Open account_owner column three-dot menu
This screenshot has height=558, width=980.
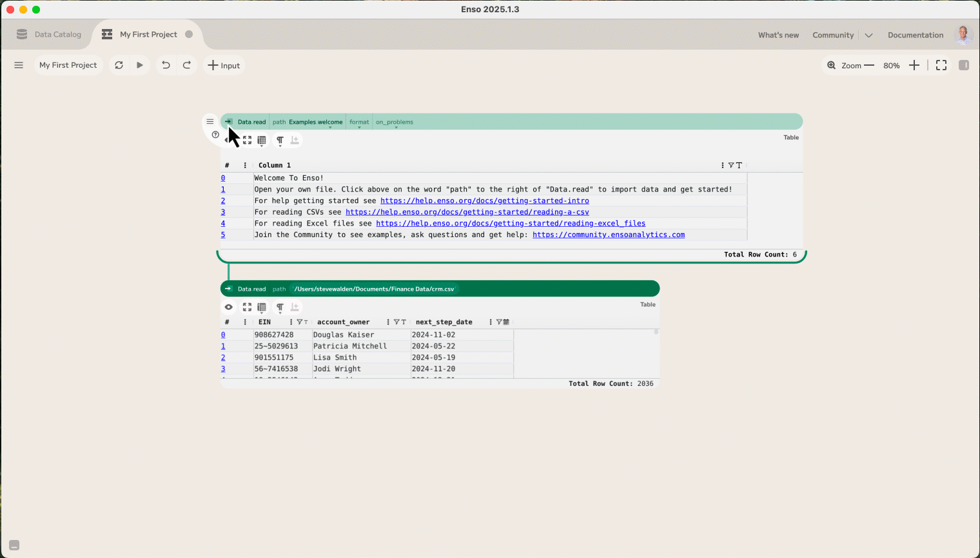coord(387,322)
